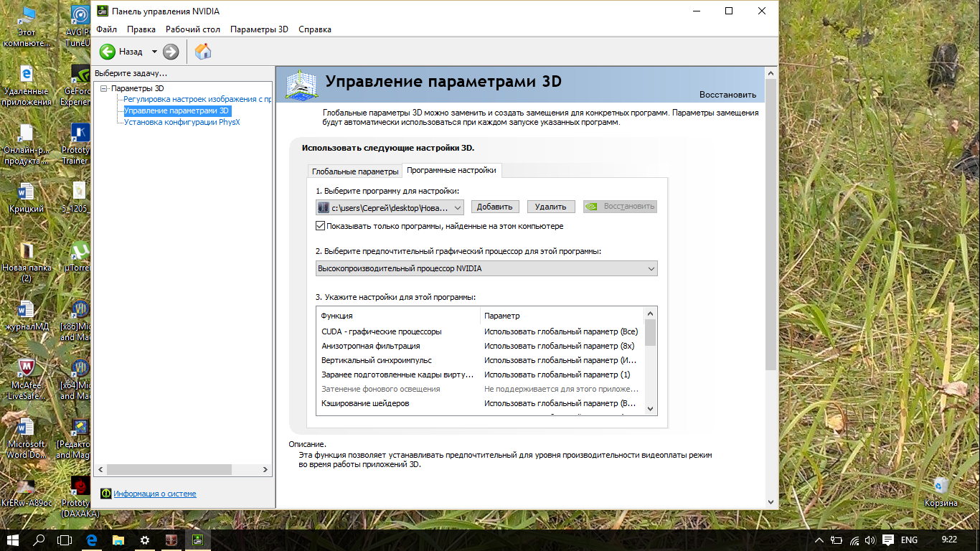
Task: Open taskbar Search magnifier
Action: [39, 540]
